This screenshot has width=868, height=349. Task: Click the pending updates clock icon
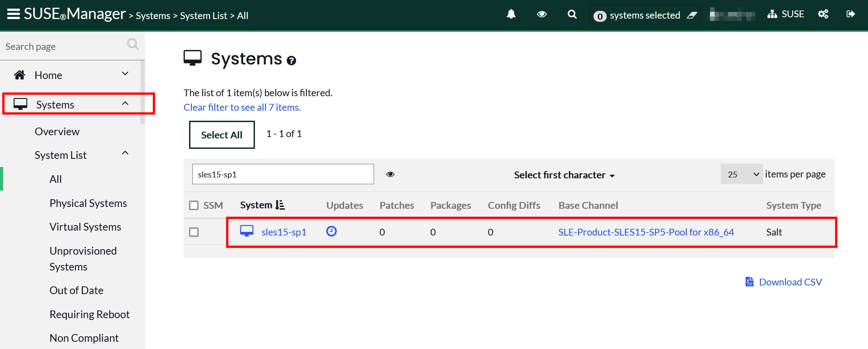331,231
